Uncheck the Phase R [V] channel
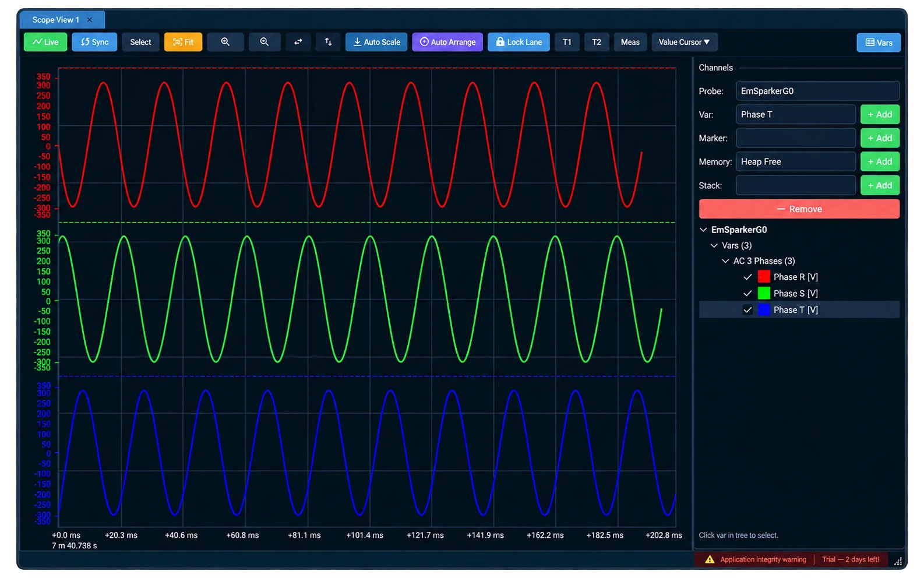The image size is (924, 578). (747, 277)
